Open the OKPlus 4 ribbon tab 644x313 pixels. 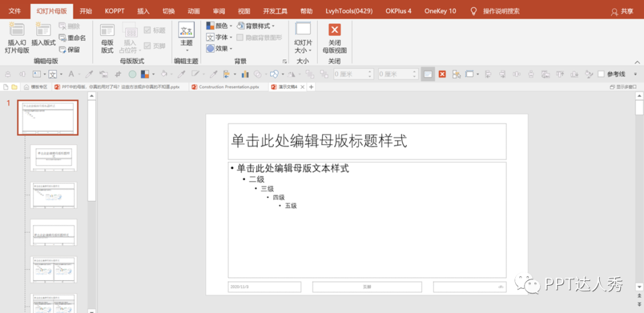(398, 11)
